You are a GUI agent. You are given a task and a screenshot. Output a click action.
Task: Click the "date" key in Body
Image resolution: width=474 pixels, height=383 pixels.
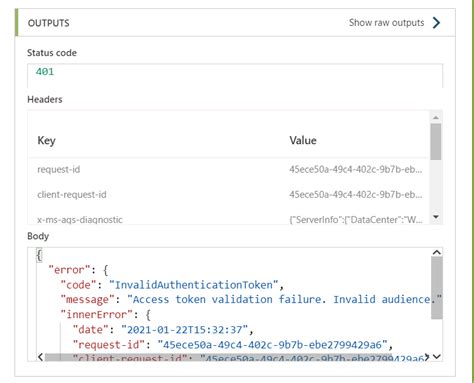(91, 329)
